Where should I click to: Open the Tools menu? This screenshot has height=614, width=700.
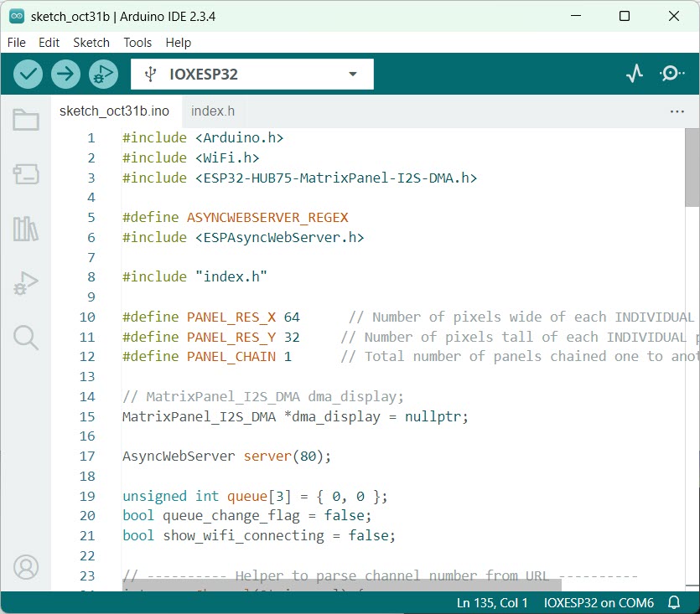pyautogui.click(x=137, y=42)
